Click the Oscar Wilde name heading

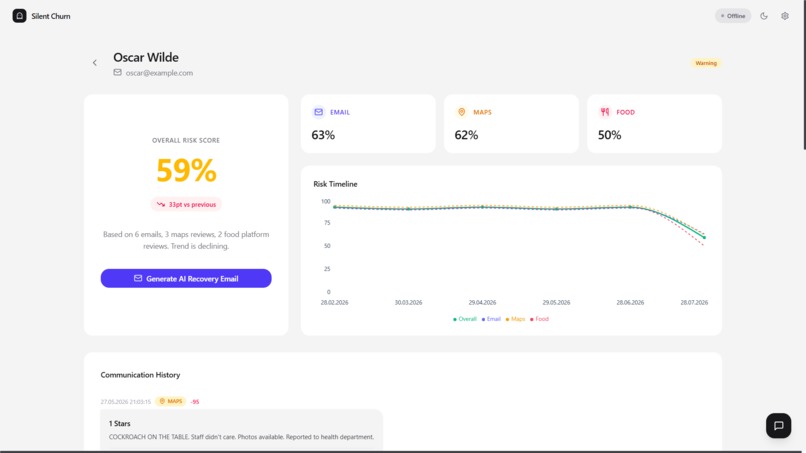pos(146,57)
